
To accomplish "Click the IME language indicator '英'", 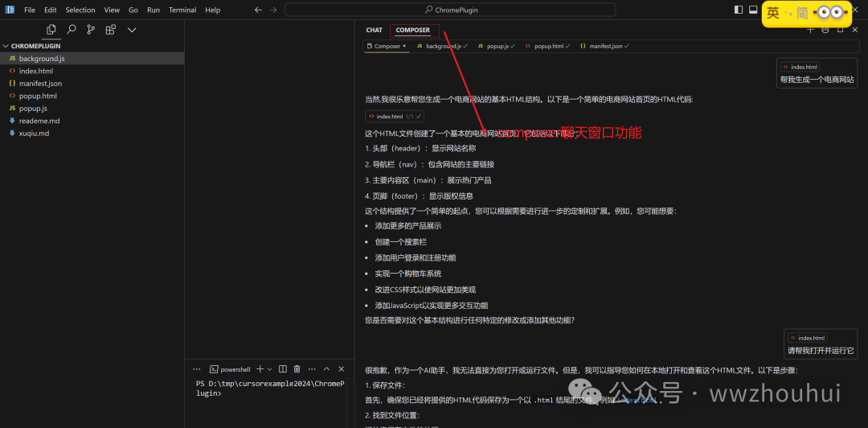I will 773,13.
